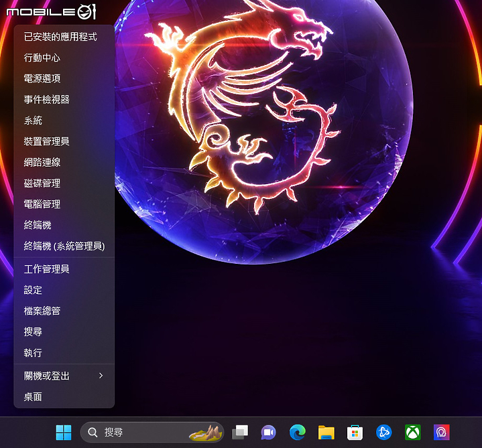Open 行動中心 from the menu
The width and height of the screenshot is (482, 448).
[x=64, y=58]
